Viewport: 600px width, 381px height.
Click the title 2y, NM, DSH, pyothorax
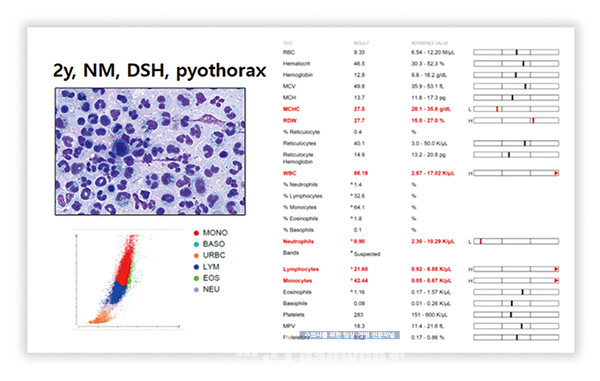(x=160, y=71)
